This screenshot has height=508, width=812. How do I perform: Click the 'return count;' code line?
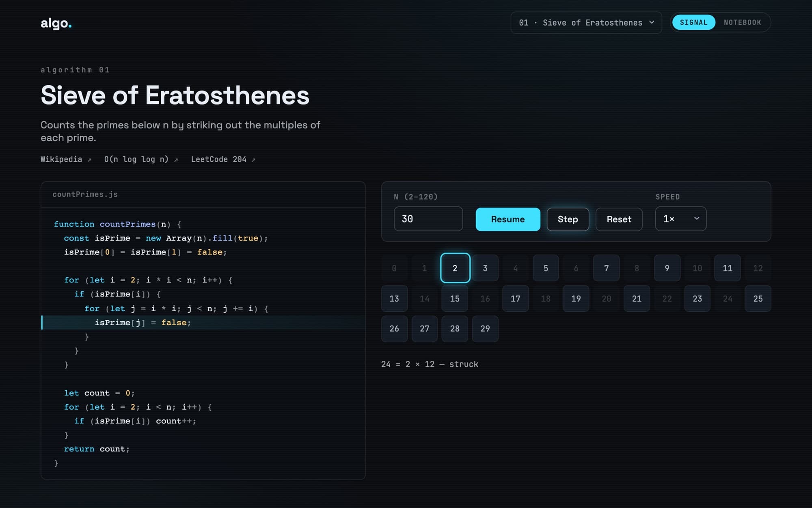point(97,449)
